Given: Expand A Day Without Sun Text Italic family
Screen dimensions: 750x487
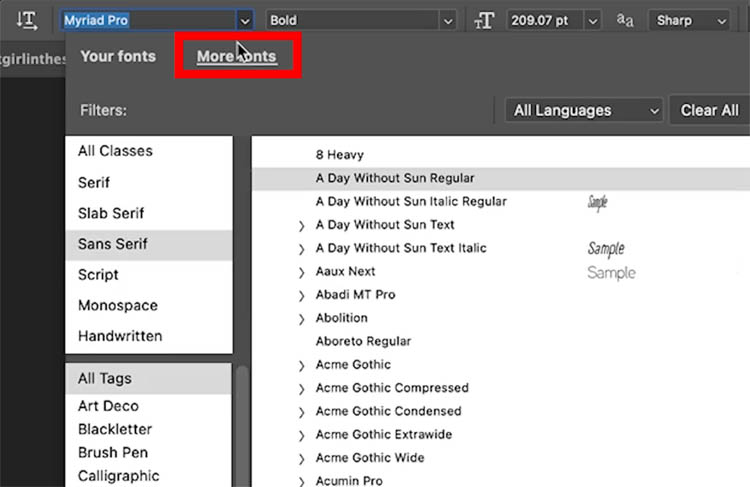Looking at the screenshot, I should click(301, 249).
